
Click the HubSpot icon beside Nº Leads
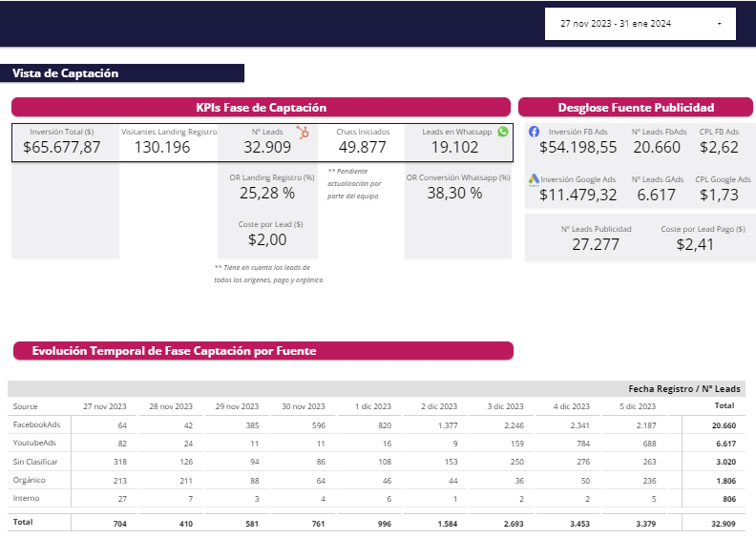[x=302, y=133]
